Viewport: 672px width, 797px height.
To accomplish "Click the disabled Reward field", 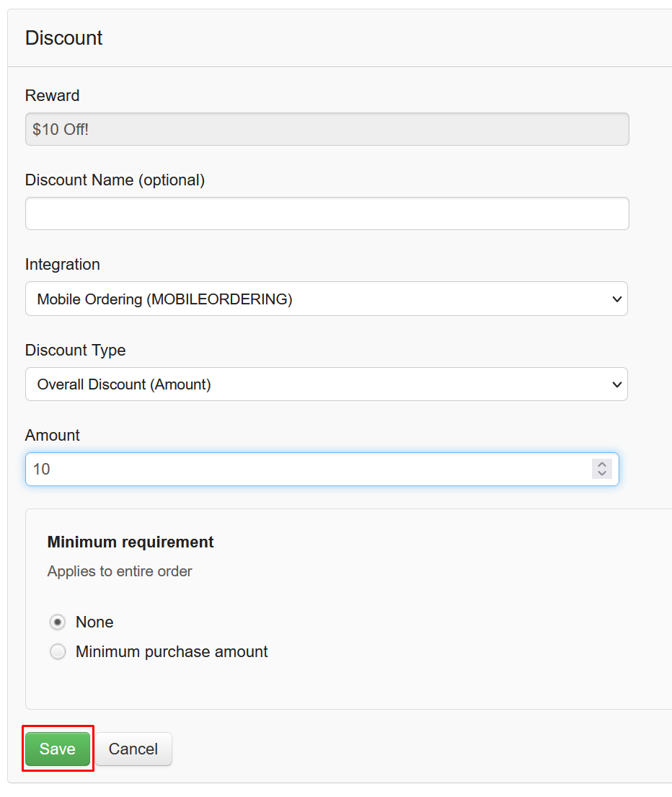I will [x=327, y=129].
